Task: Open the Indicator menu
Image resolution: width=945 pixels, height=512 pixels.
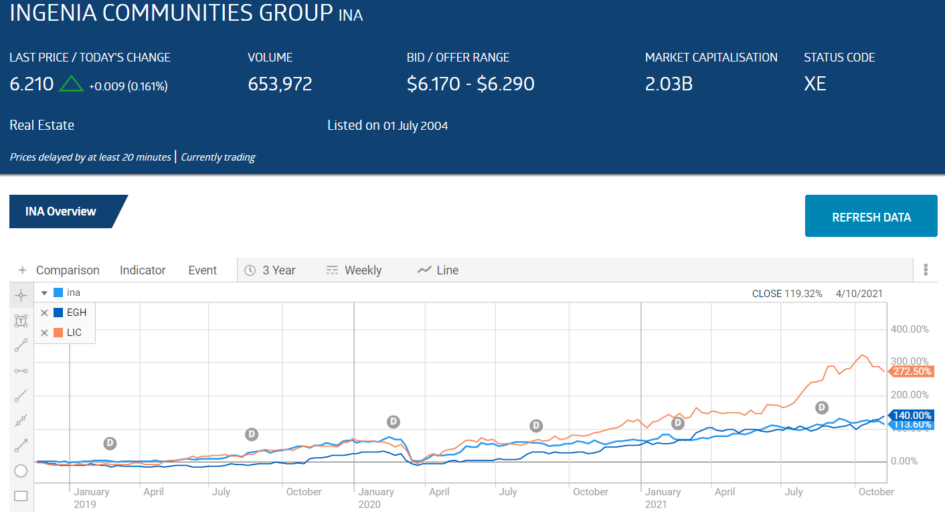Action: click(142, 270)
